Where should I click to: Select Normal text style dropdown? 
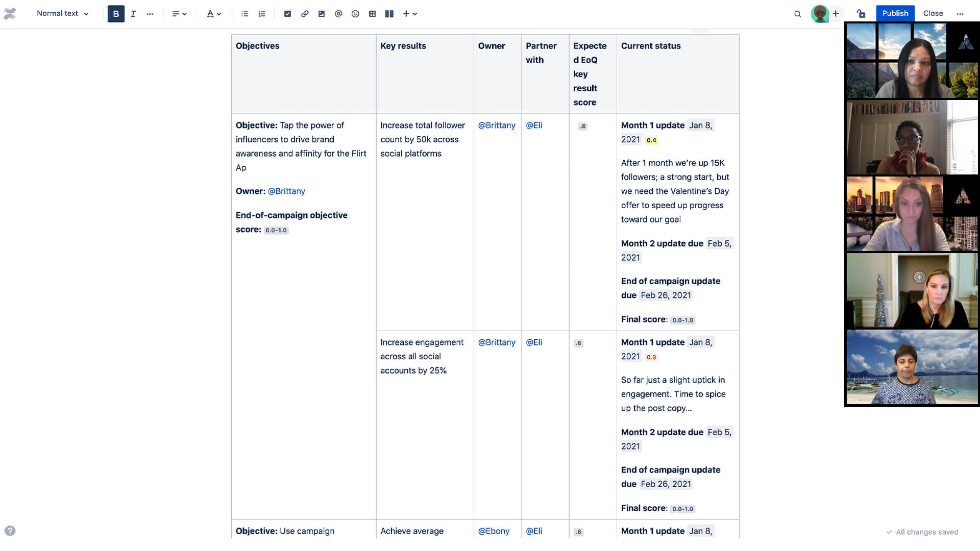click(x=63, y=13)
